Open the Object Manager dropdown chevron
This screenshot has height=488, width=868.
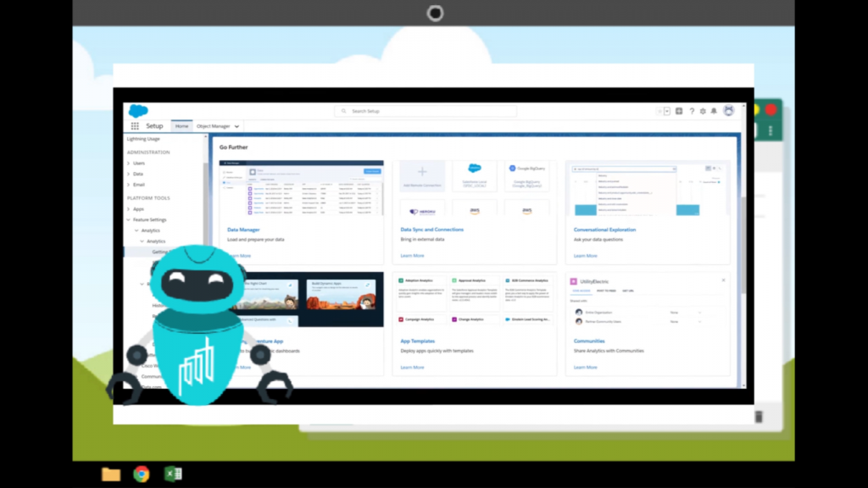[x=237, y=127]
